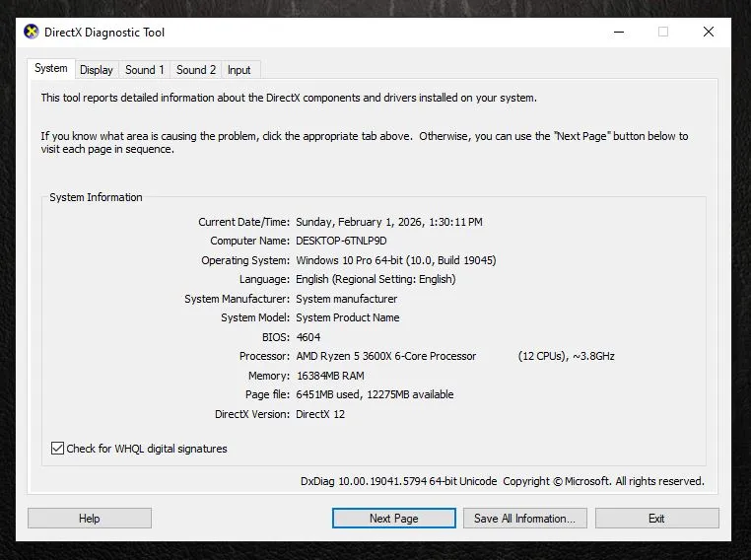Click the 'DirectX Version:' label

pos(252,414)
